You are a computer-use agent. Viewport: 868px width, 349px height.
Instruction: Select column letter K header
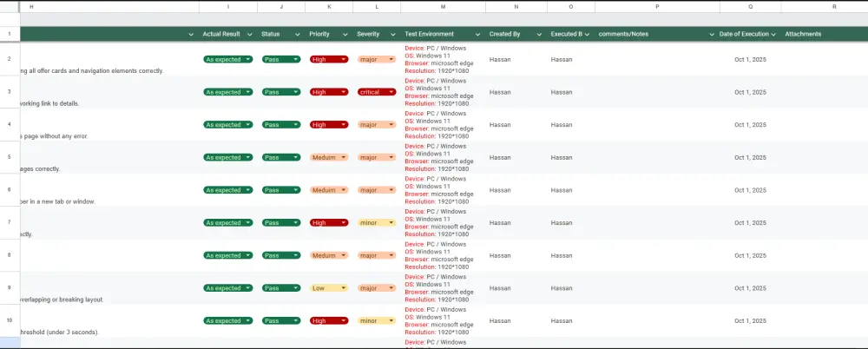[329, 7]
